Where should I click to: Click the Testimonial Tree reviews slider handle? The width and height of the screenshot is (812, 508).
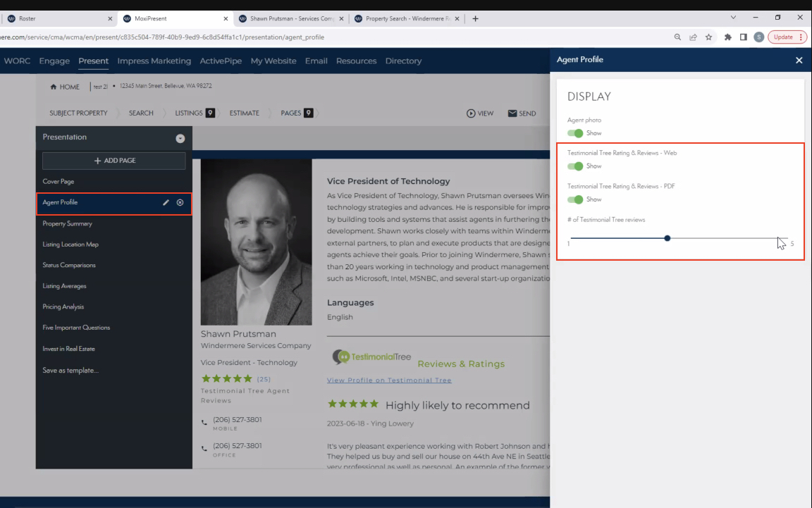(x=667, y=238)
